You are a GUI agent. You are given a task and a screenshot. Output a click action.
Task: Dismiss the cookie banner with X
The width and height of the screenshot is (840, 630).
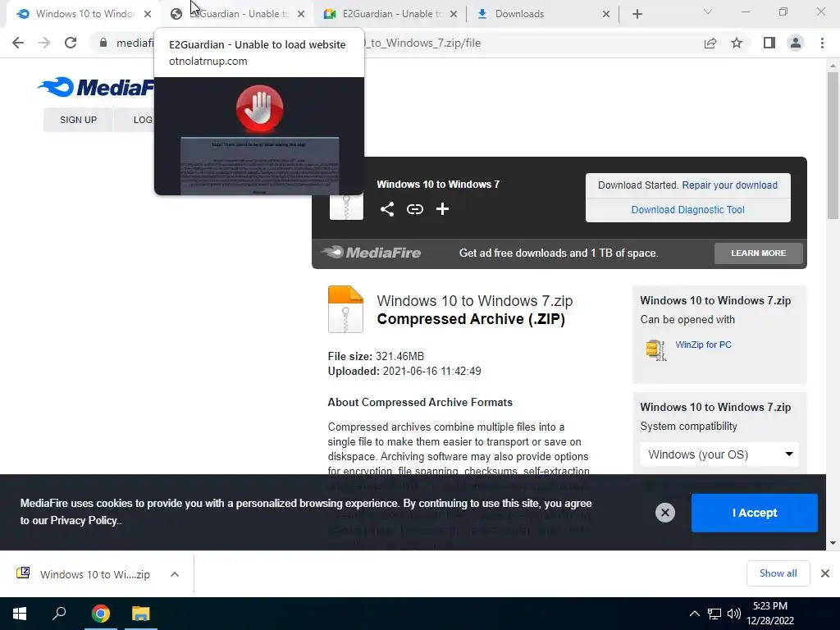coord(664,513)
